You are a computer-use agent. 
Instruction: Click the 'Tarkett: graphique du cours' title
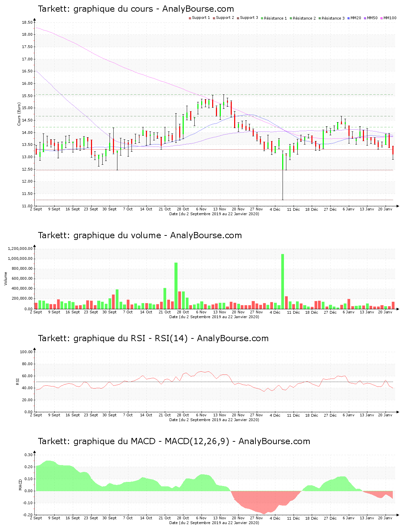[95, 9]
